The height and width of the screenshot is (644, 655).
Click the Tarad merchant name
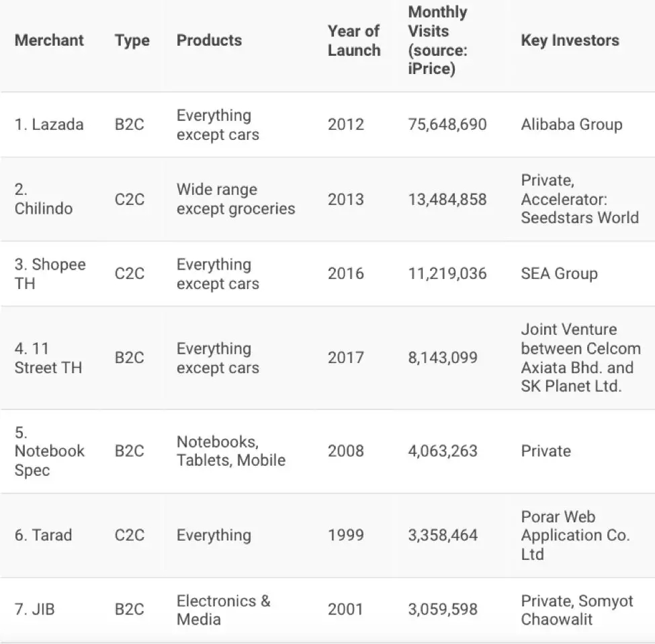[x=43, y=535]
